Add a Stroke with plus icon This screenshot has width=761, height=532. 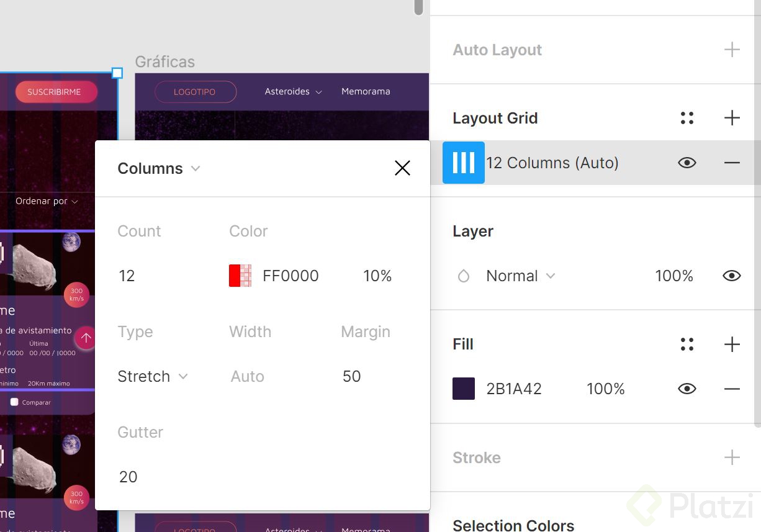point(732,458)
